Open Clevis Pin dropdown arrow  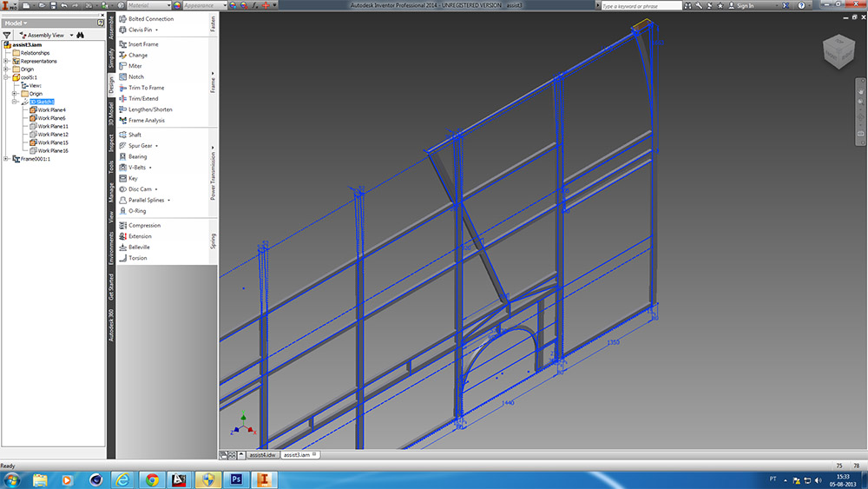pyautogui.click(x=156, y=30)
